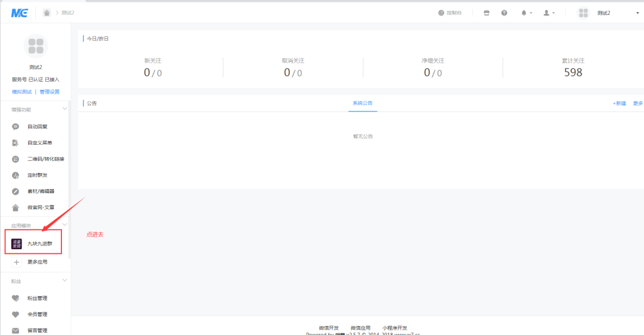Open 自定义菜单 in the sidebar
Screen dimensions: 644x335
pos(39,143)
